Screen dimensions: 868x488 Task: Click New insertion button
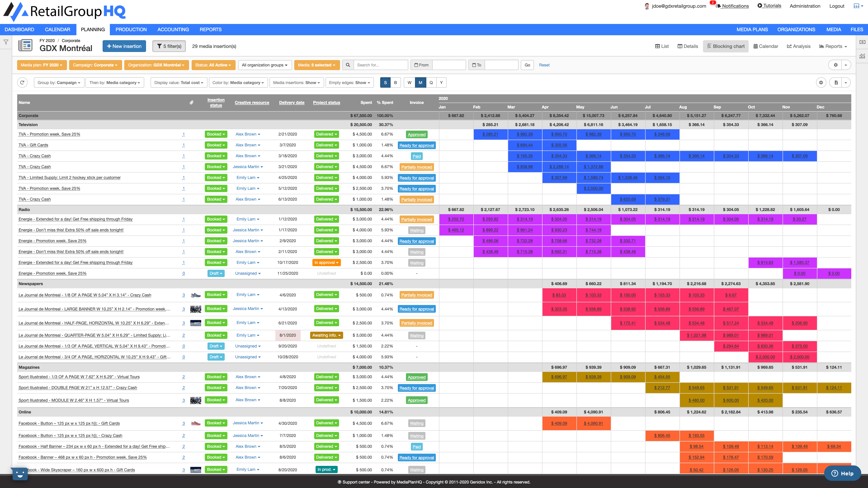tap(124, 46)
